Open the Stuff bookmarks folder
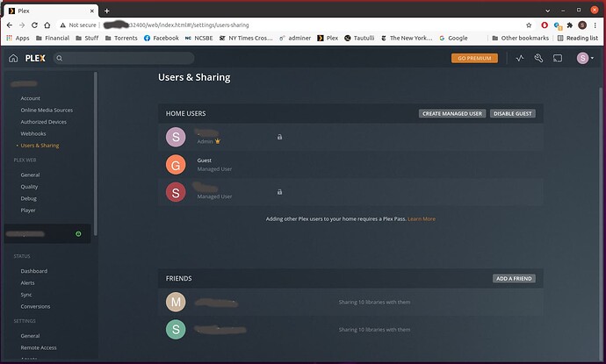The height and width of the screenshot is (364, 606). click(87, 38)
